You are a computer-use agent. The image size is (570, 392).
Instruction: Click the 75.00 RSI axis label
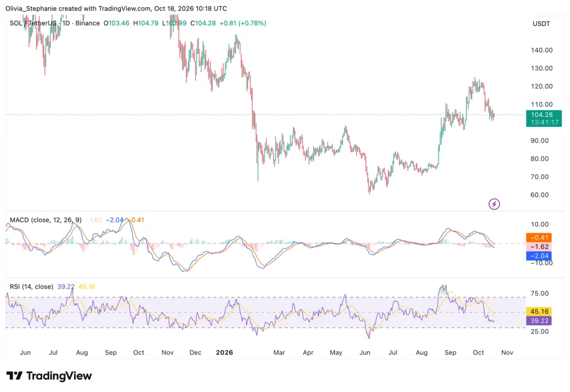[540, 293]
